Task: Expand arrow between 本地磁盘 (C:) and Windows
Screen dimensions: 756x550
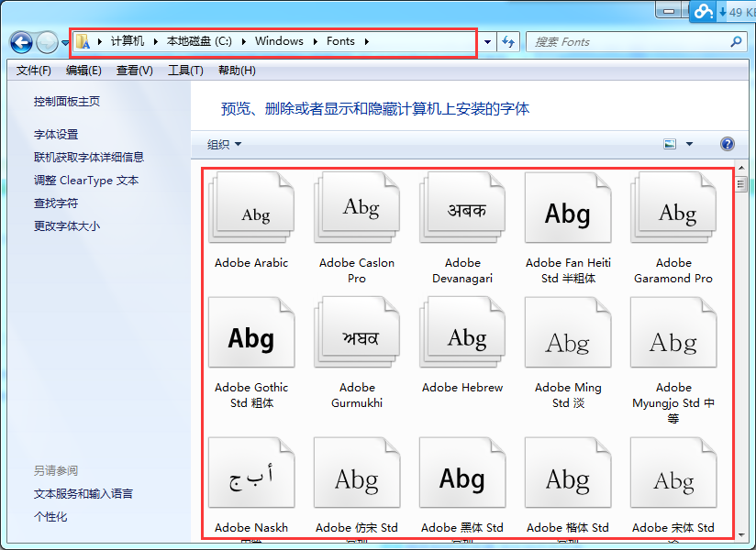Action: pos(243,41)
